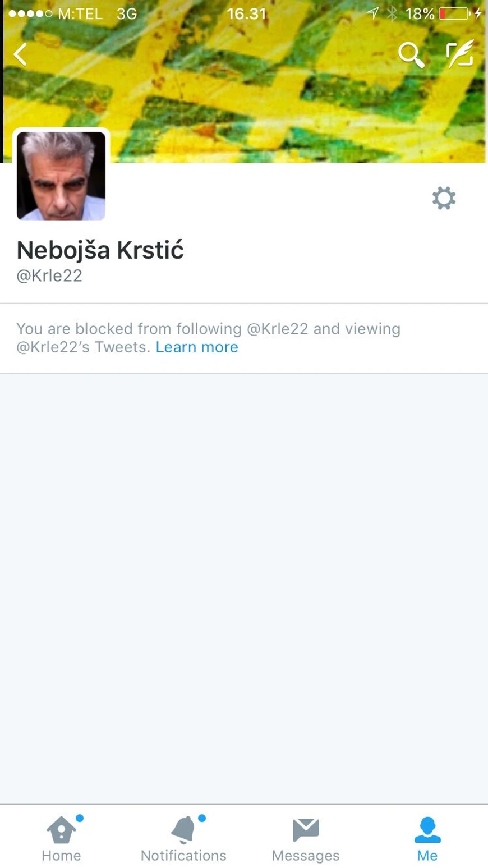The image size is (488, 868).
Task: Tap the Me person icon
Action: pyautogui.click(x=427, y=830)
